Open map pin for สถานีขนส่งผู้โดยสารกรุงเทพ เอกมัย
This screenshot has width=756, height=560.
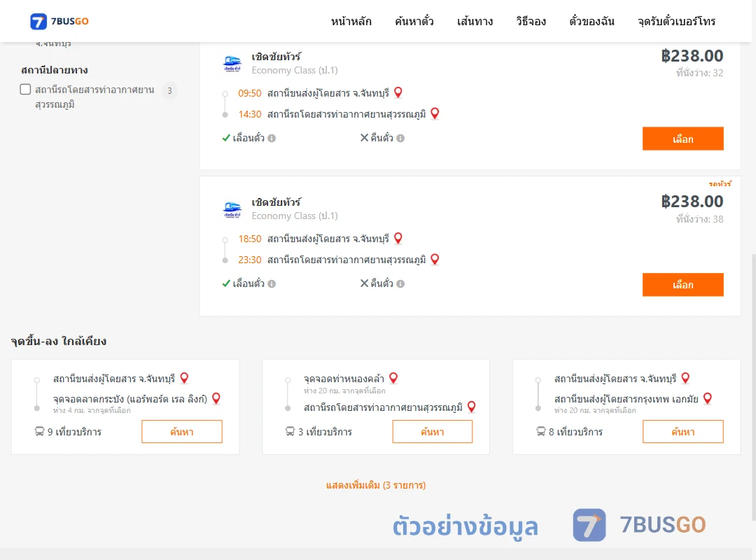pyautogui.click(x=708, y=398)
